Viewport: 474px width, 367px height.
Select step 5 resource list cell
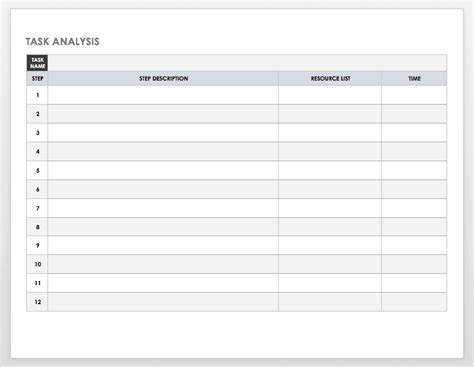[x=330, y=170]
